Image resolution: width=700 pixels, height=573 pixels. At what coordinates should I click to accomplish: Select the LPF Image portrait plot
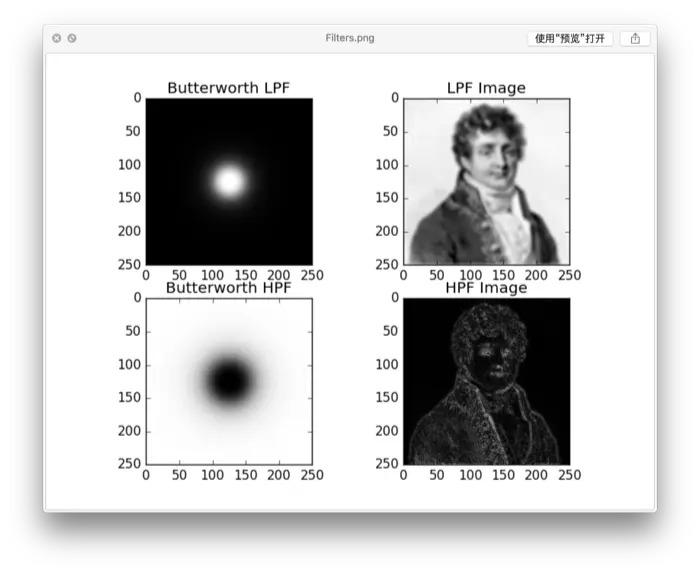point(487,182)
